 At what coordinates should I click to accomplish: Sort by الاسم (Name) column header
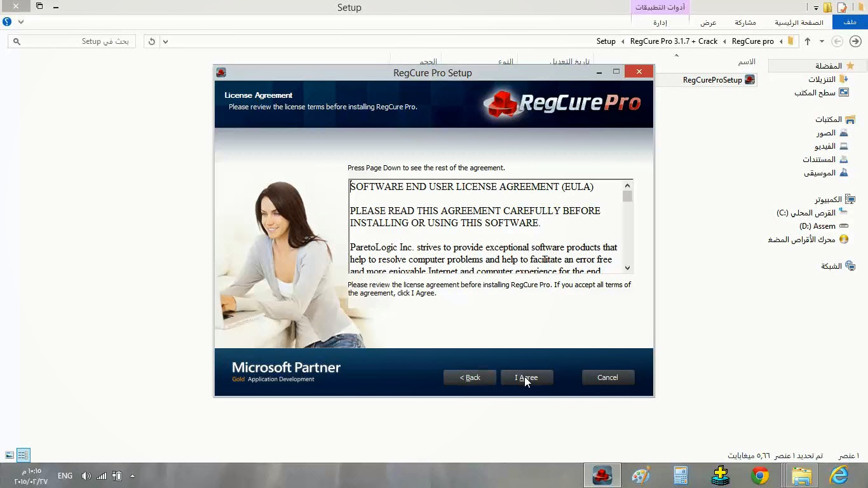point(747,62)
